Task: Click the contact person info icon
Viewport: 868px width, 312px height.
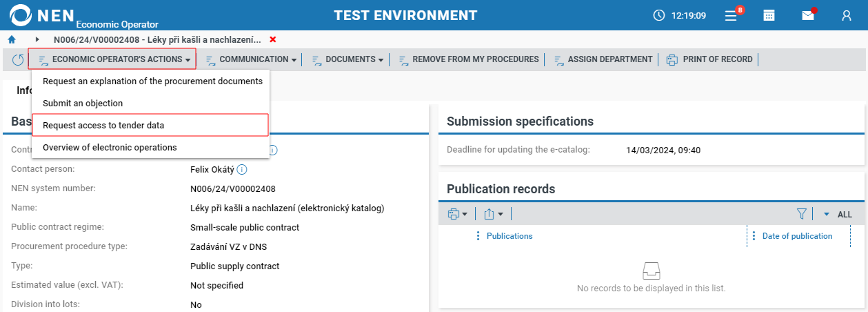Action: (242, 169)
